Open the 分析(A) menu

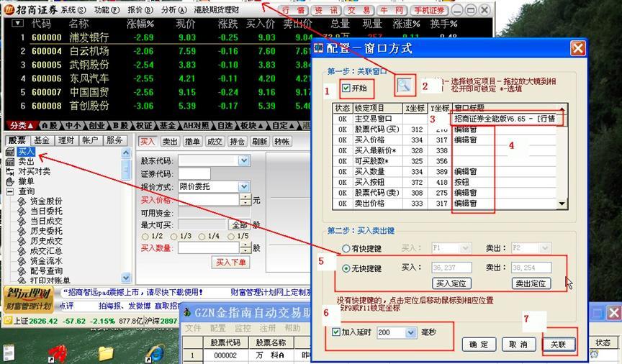(x=174, y=9)
